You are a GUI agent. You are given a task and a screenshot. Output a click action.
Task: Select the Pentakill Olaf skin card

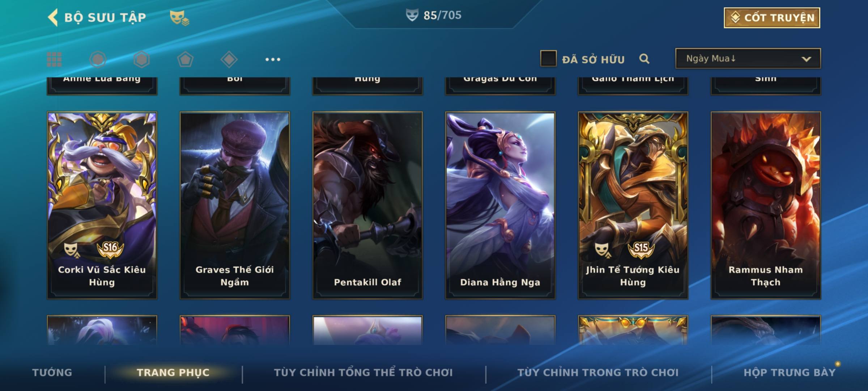367,205
